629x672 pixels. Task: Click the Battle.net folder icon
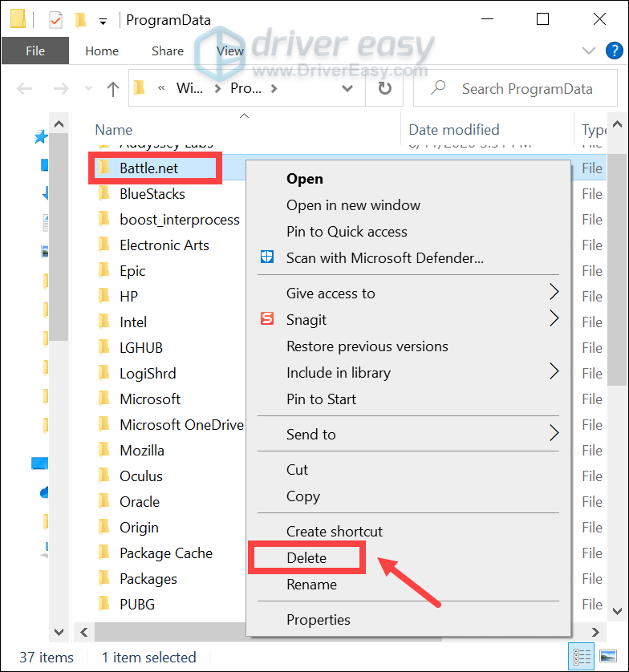[103, 168]
